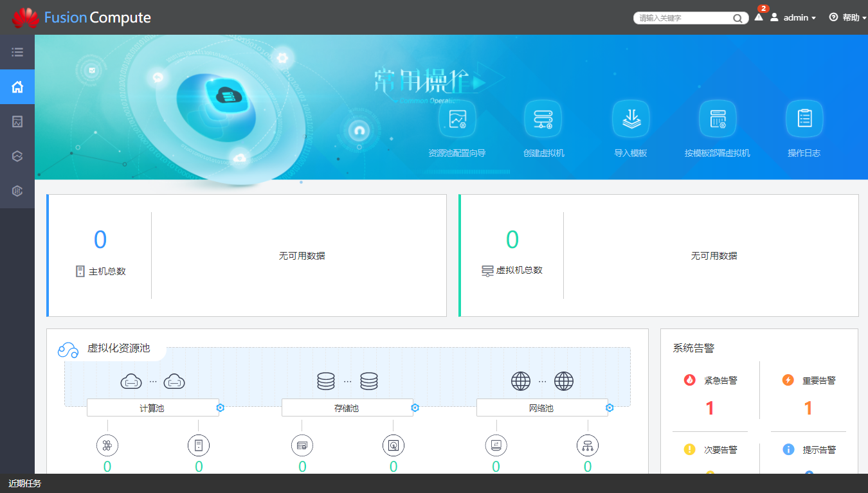This screenshot has width=868, height=493.
Task: Open the 计算池 settings gear icon
Action: (221, 408)
